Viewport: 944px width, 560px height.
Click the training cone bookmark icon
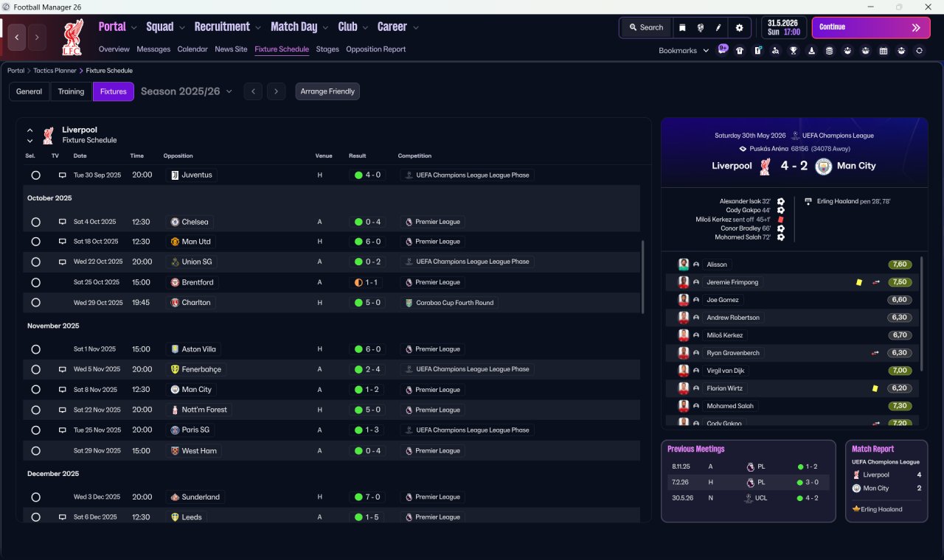tap(812, 51)
